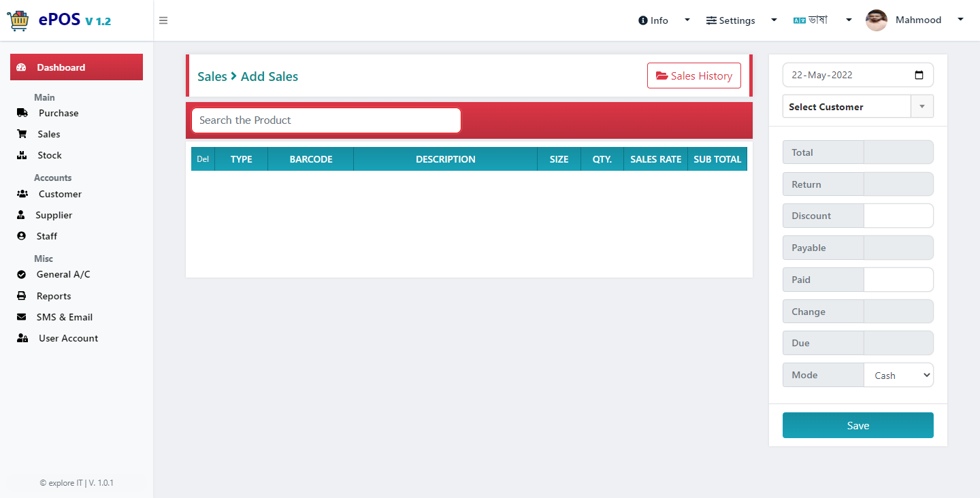This screenshot has height=498, width=980.
Task: Click into the Discount input field
Action: pyautogui.click(x=898, y=216)
